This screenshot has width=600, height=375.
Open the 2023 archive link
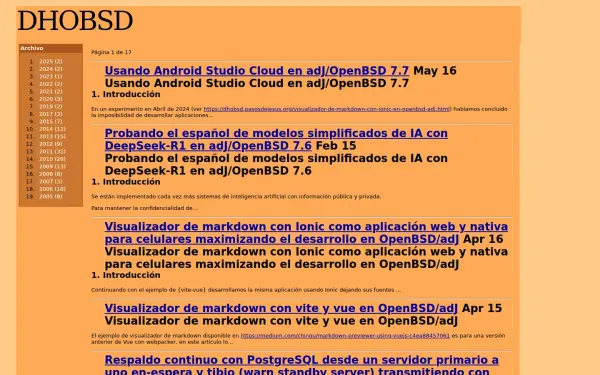tap(51, 77)
